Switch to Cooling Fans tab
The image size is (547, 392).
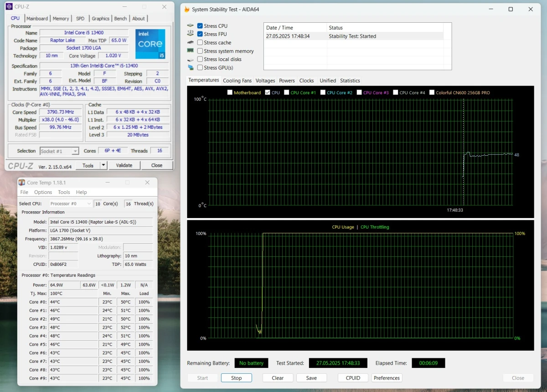(237, 81)
